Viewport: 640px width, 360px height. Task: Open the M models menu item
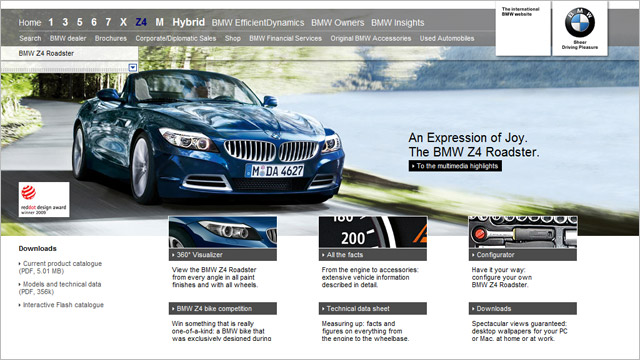click(160, 22)
